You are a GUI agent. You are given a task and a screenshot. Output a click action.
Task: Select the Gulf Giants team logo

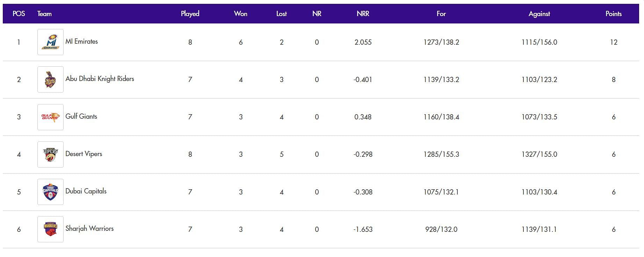pyautogui.click(x=50, y=117)
